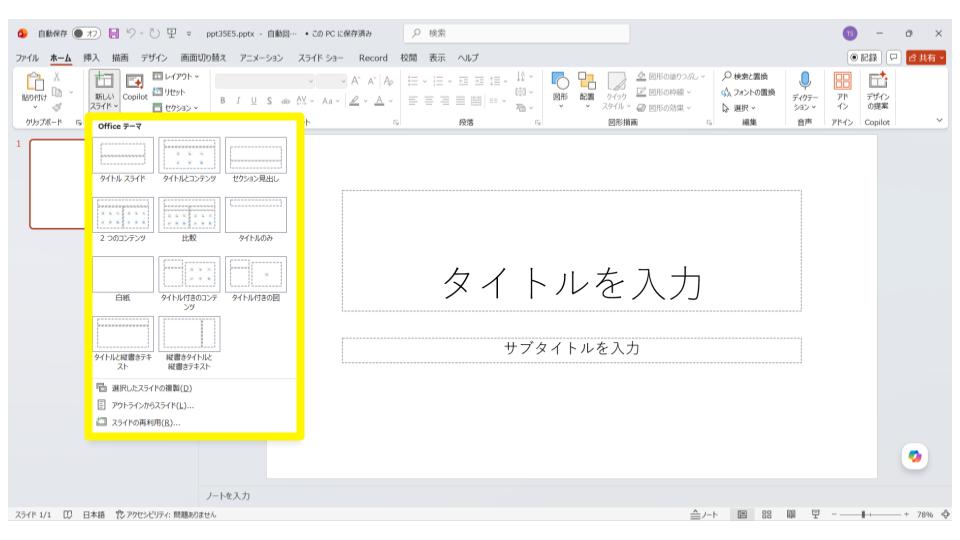
Task: Click the floating Copilot button on slide
Action: click(x=915, y=456)
